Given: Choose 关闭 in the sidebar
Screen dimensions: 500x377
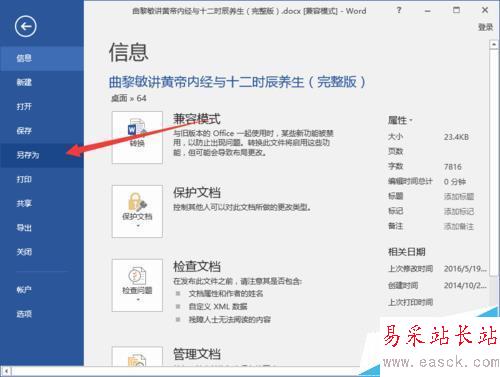Looking at the screenshot, I should tap(42, 252).
